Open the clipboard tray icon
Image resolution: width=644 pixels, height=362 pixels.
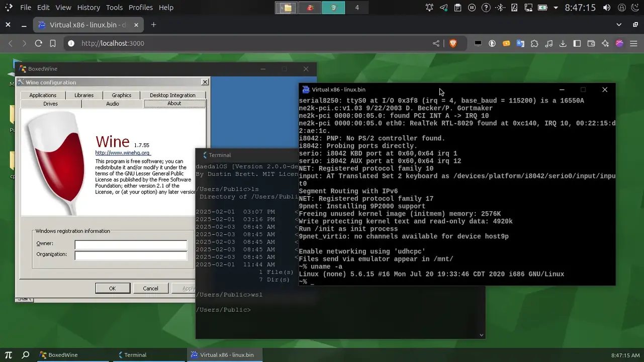457,8
